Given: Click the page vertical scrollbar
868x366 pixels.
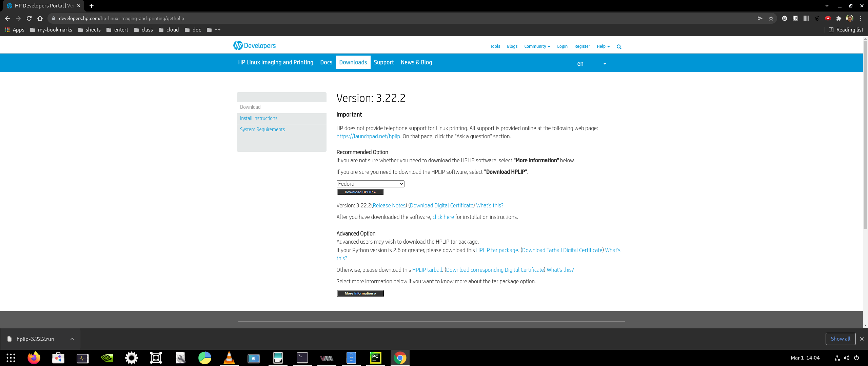Looking at the screenshot, I should tap(865, 136).
